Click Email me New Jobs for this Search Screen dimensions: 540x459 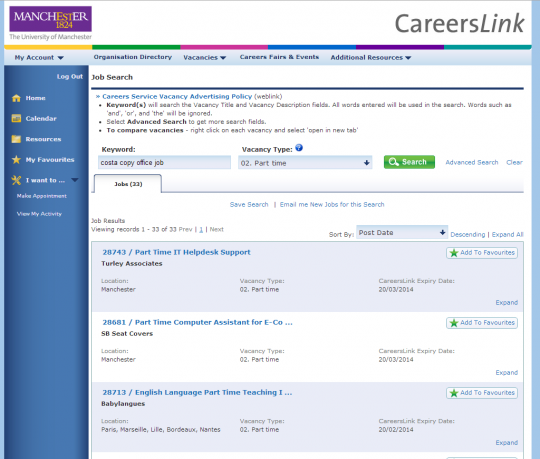pyautogui.click(x=332, y=205)
